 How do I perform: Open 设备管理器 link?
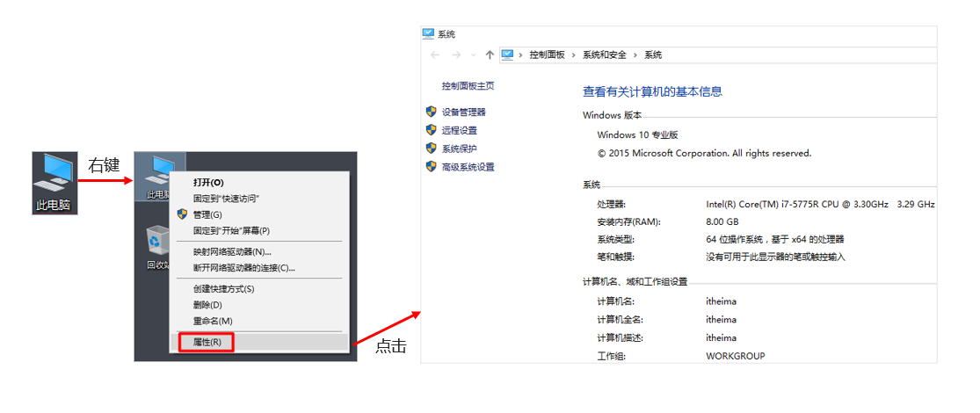click(464, 112)
